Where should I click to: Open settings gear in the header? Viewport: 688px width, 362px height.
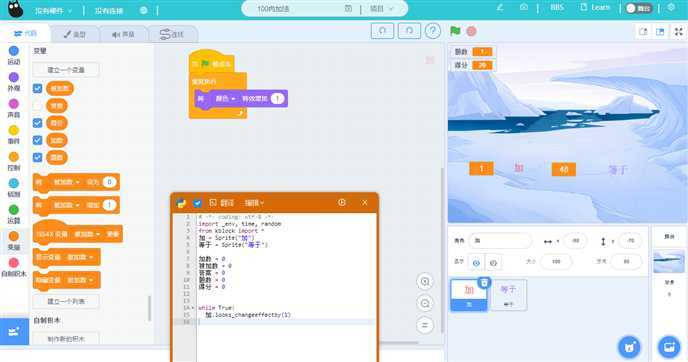click(671, 7)
